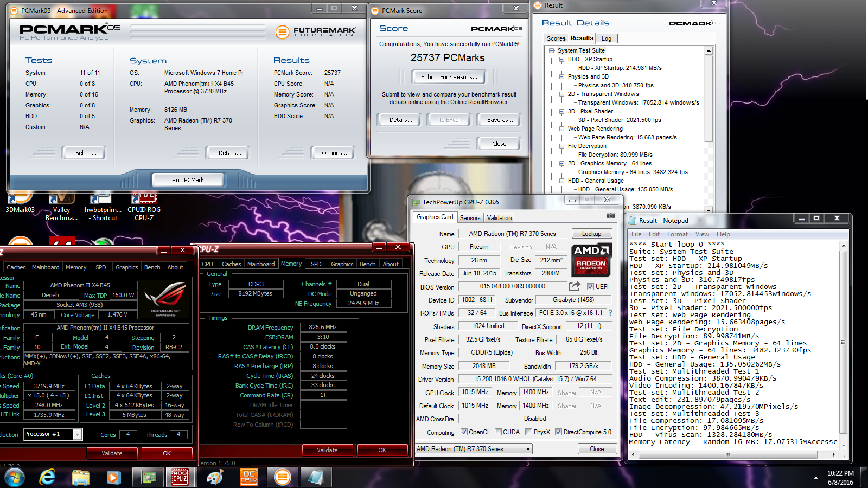The image size is (868, 488).
Task: Open Windows Explorer folder icon in taskbar
Action: click(81, 477)
